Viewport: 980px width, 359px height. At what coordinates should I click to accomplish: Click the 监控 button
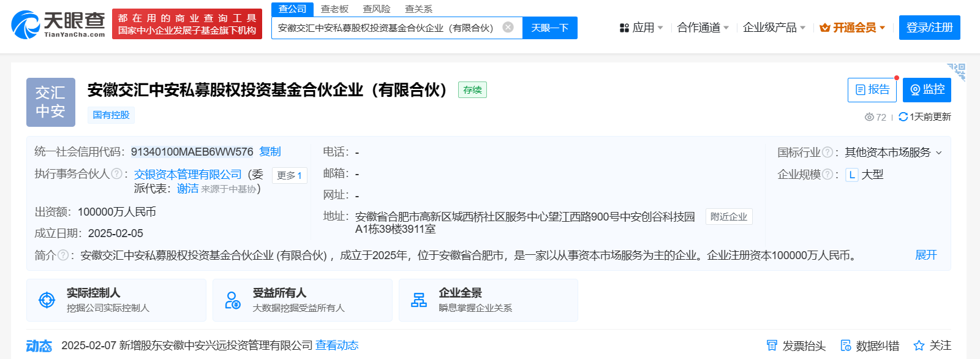[927, 90]
